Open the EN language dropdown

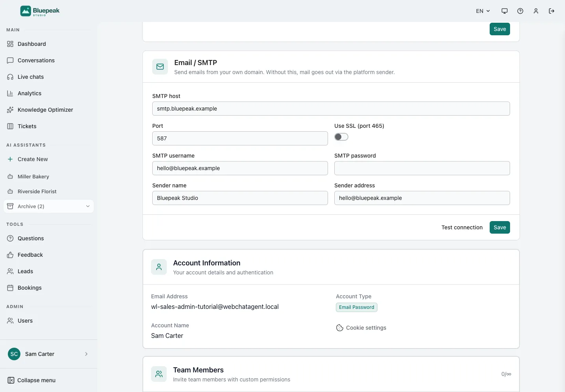coord(483,11)
